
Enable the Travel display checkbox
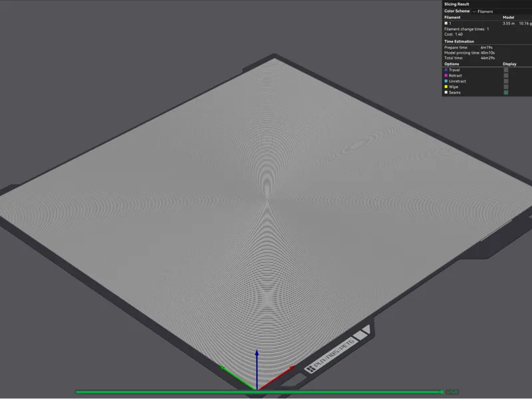[506, 70]
